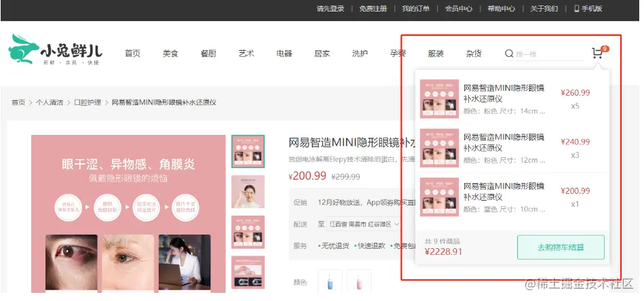
Task: Choose the blue color swatch
Action: [330, 281]
